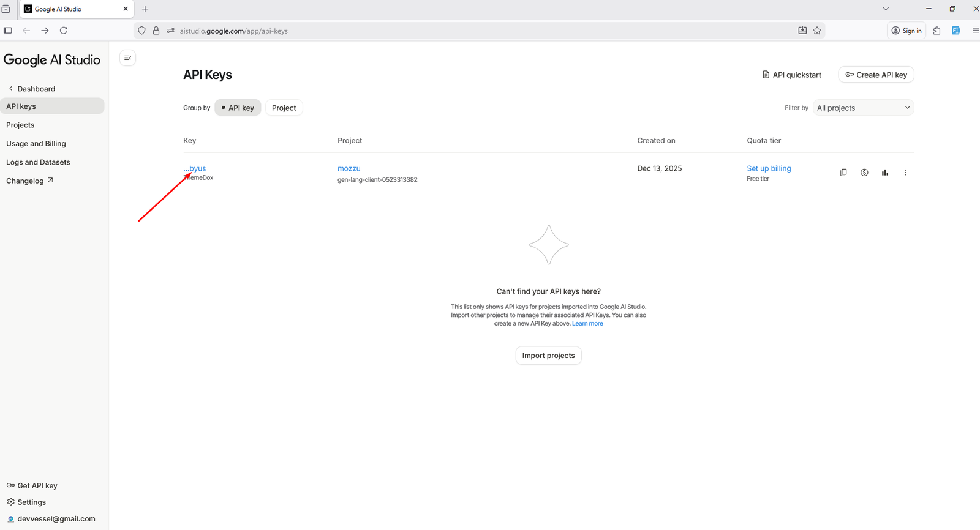This screenshot has height=530, width=980.
Task: Open devvessel@gmail.com account menu
Action: pos(51,518)
